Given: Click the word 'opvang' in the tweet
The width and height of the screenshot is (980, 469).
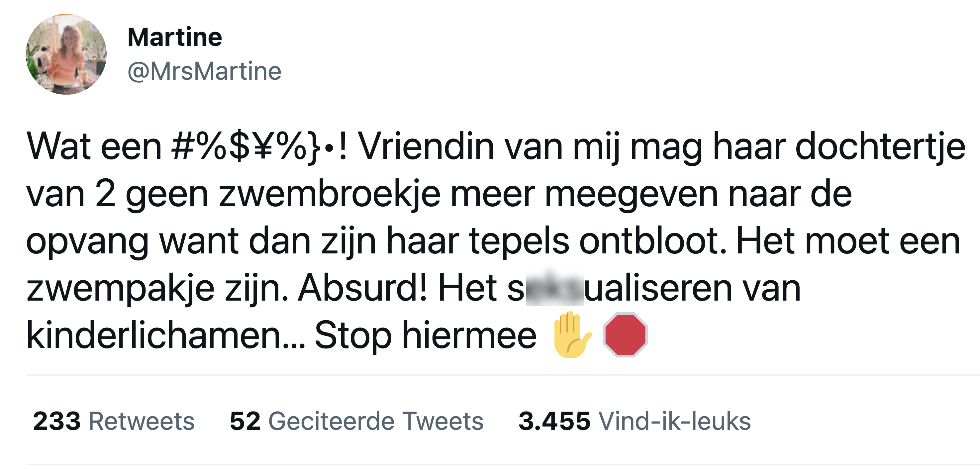Looking at the screenshot, I should 87,241.
